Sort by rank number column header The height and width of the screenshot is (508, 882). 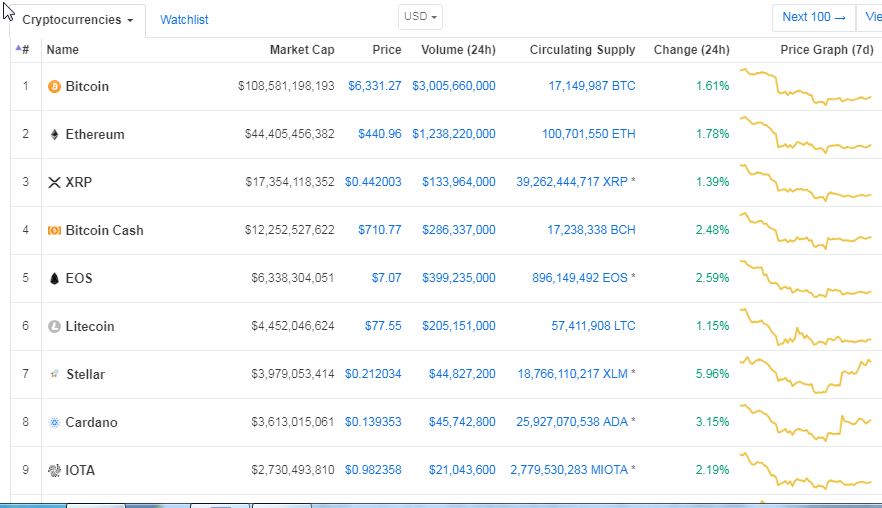[23, 50]
